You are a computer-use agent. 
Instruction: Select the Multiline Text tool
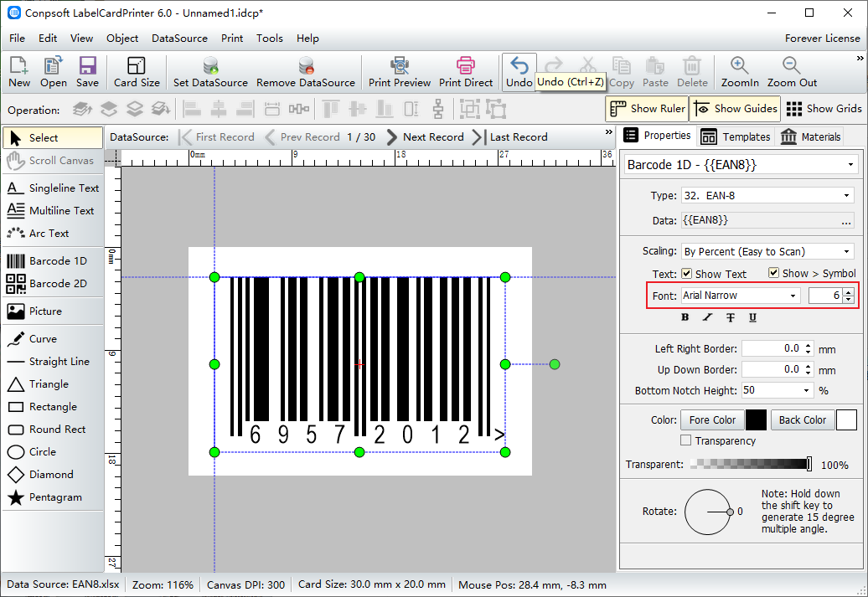pyautogui.click(x=53, y=211)
